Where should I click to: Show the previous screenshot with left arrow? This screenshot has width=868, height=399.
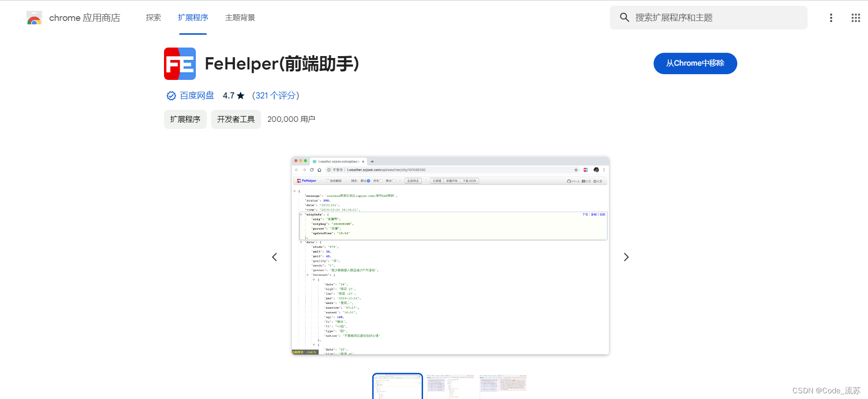(x=274, y=257)
